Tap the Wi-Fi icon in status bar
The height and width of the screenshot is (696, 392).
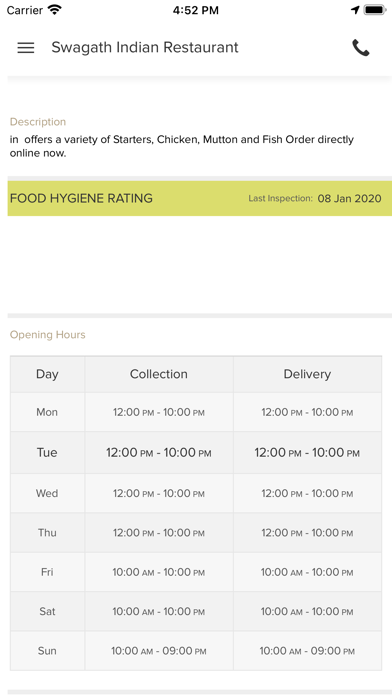(55, 10)
